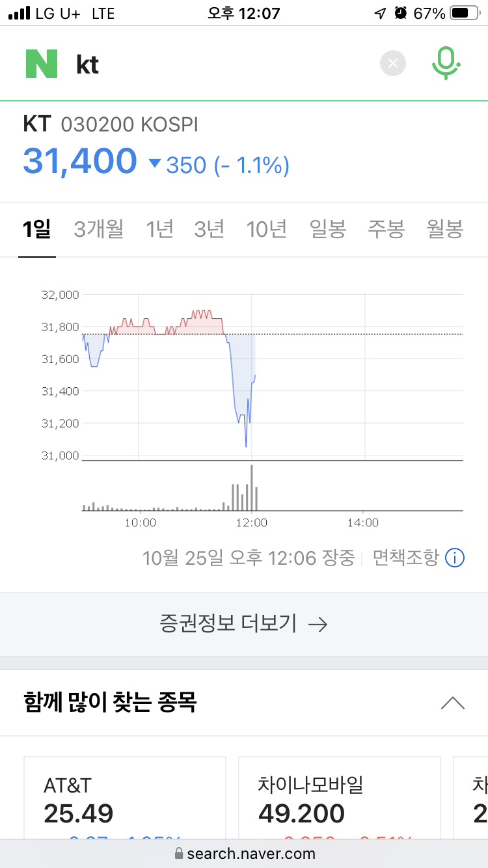Image resolution: width=488 pixels, height=868 pixels.
Task: Select the 일봉 daily candle tab
Action: [328, 229]
